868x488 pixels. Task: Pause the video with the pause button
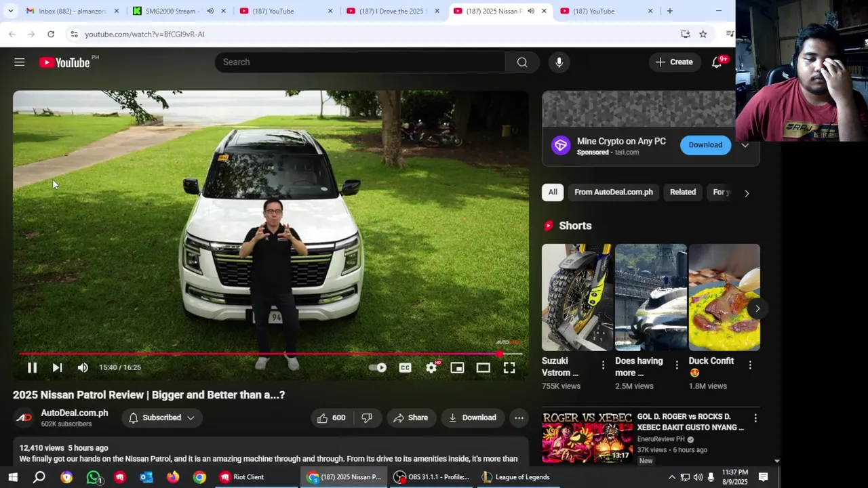point(32,367)
